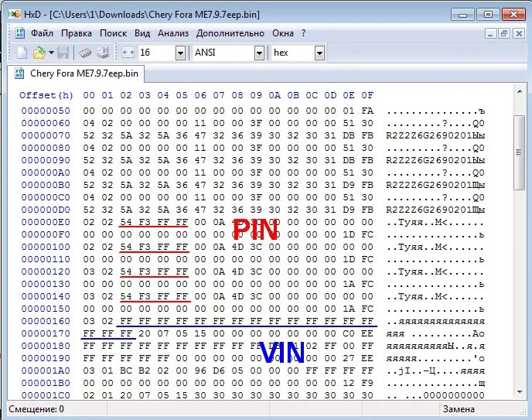Click the Смещение: 0 status bar field

36,409
